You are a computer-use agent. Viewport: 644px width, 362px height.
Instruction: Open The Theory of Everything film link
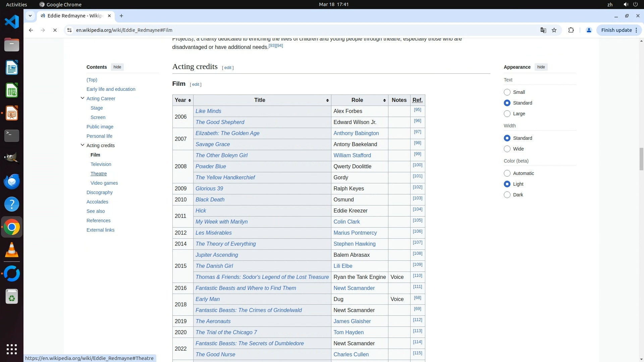coord(225,244)
